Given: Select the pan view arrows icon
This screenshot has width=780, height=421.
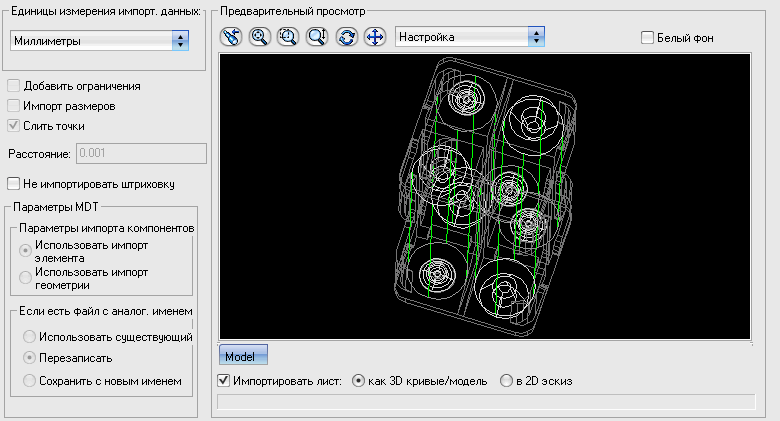Looking at the screenshot, I should pos(376,37).
